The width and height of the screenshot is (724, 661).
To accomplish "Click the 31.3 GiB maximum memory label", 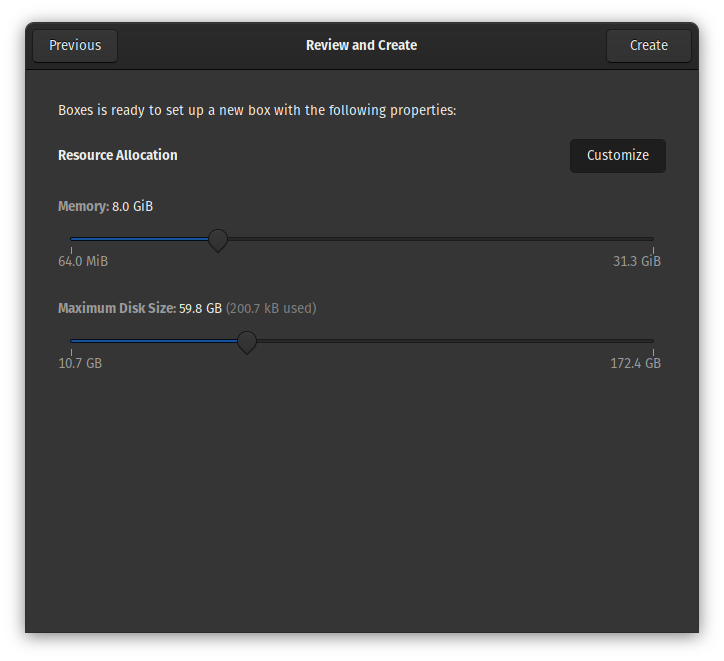I will (636, 261).
